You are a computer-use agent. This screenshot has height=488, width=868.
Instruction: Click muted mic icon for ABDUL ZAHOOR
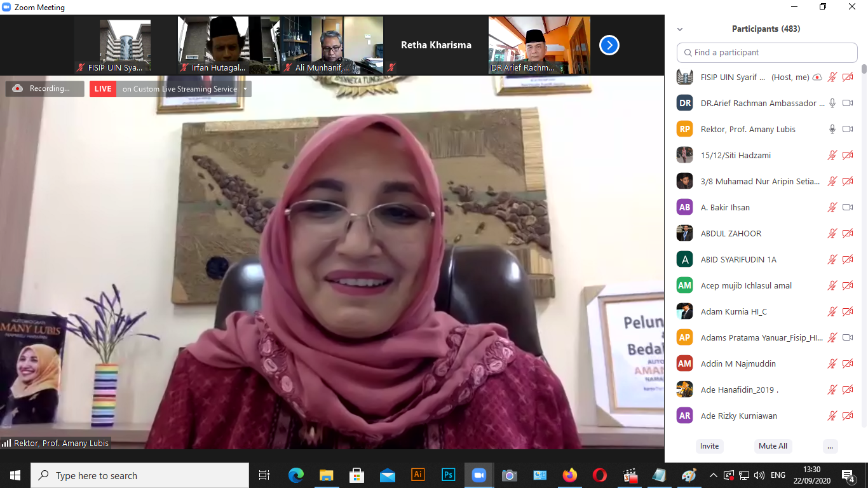tap(832, 233)
